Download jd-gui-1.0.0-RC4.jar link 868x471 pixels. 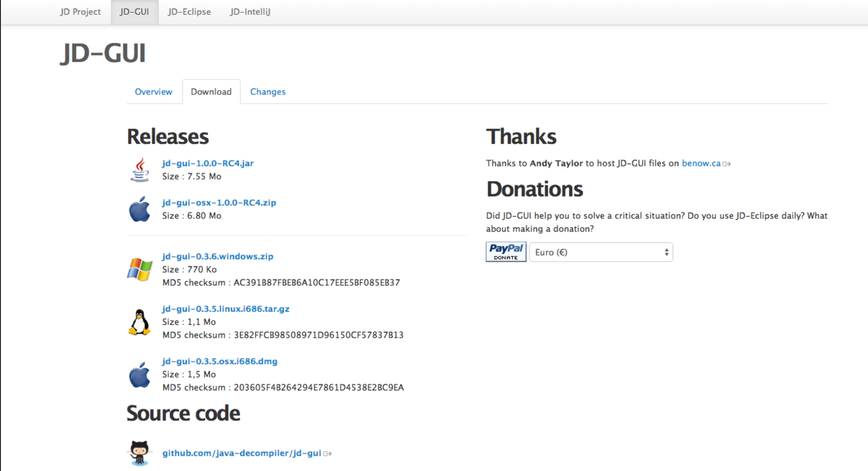tap(208, 163)
